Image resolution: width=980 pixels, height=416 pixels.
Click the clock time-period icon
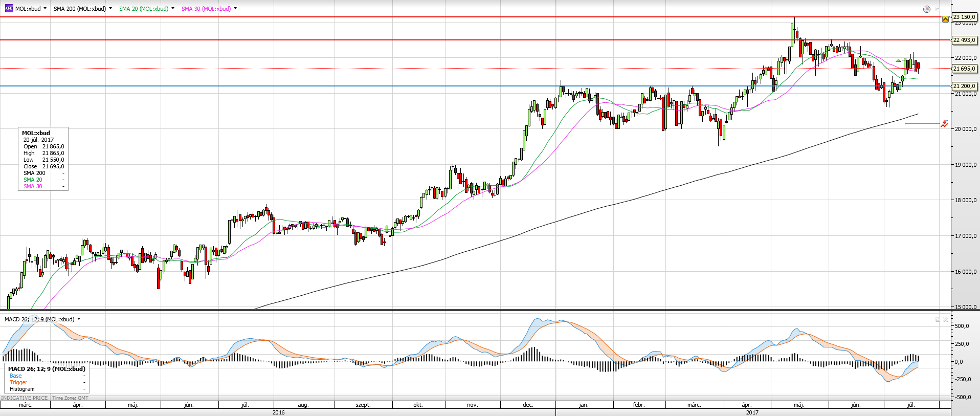click(926, 9)
